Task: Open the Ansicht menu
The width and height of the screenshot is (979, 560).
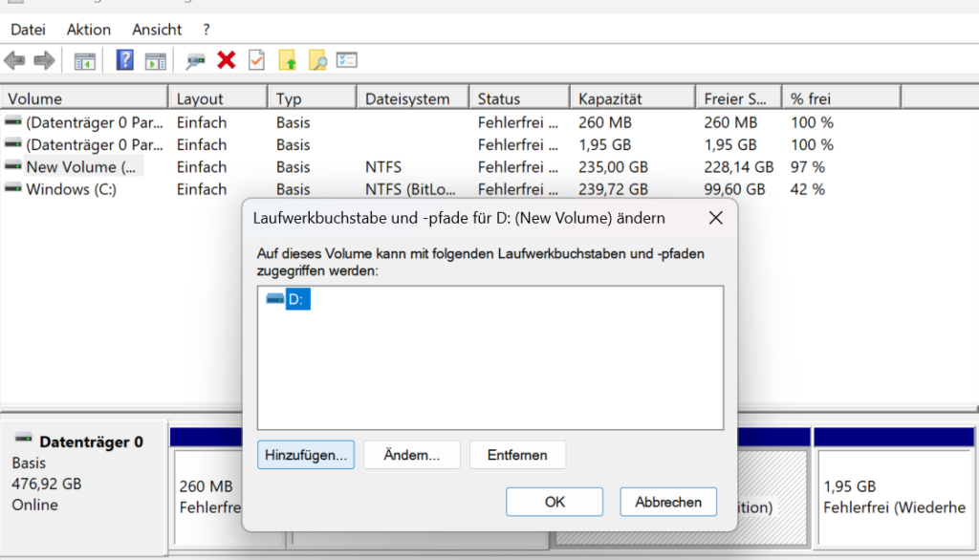Action: (157, 30)
